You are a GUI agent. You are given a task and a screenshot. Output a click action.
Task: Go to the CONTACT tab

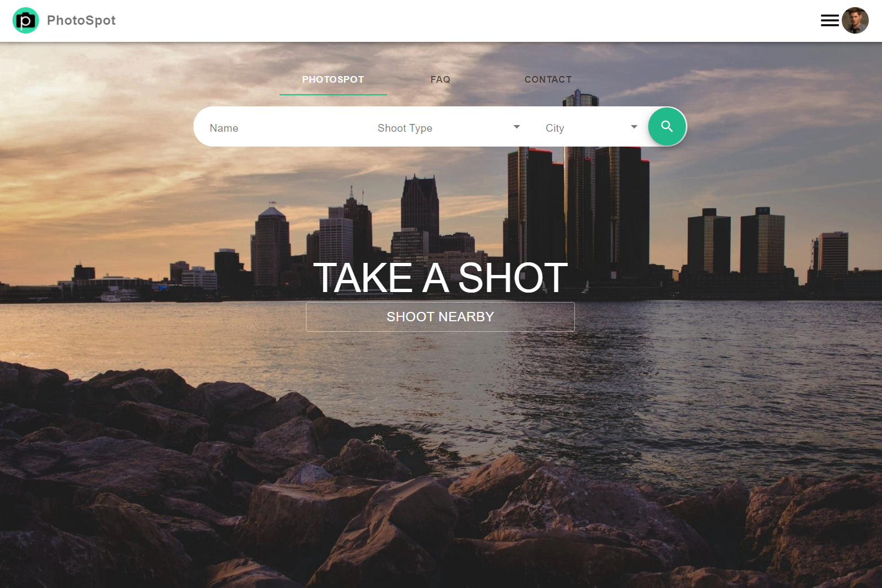click(547, 79)
